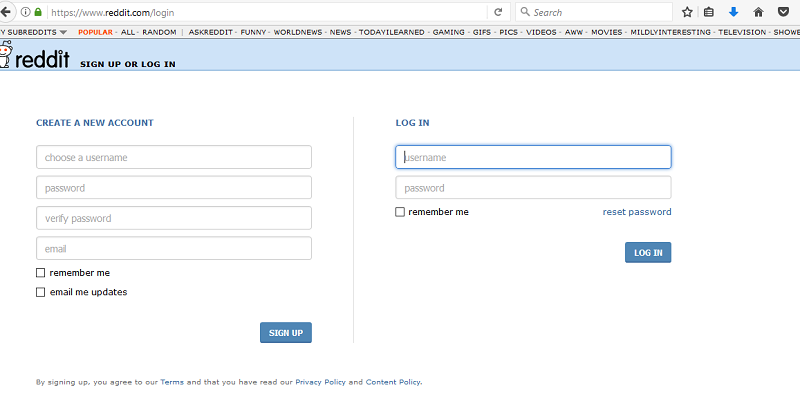Expand the My Subreddits dropdown
This screenshot has height=410, width=800.
click(x=34, y=32)
